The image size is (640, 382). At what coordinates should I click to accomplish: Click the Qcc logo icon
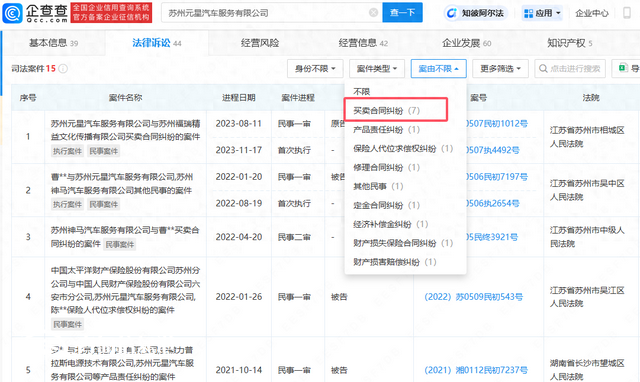(x=13, y=13)
